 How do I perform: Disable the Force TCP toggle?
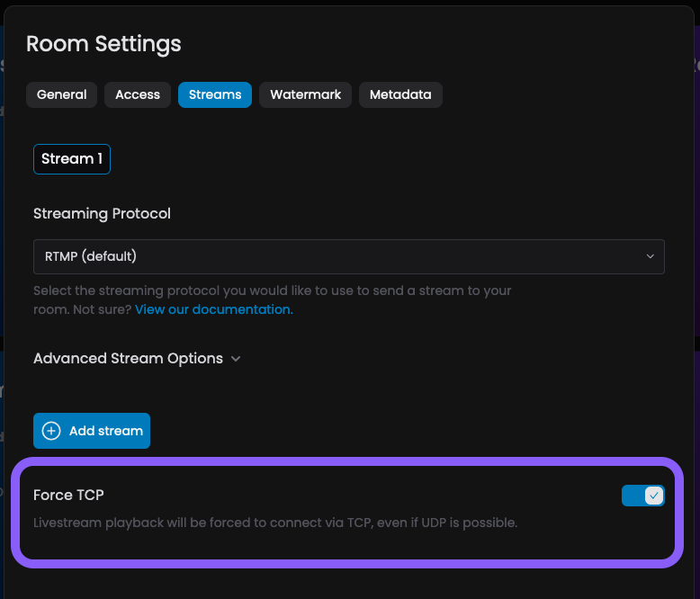point(642,496)
